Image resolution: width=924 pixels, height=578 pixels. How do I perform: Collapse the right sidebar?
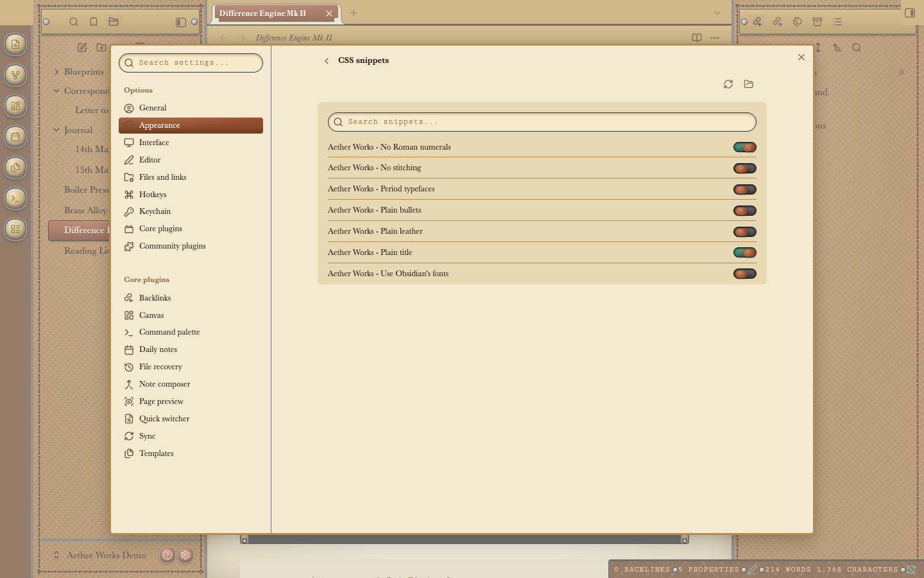[910, 13]
